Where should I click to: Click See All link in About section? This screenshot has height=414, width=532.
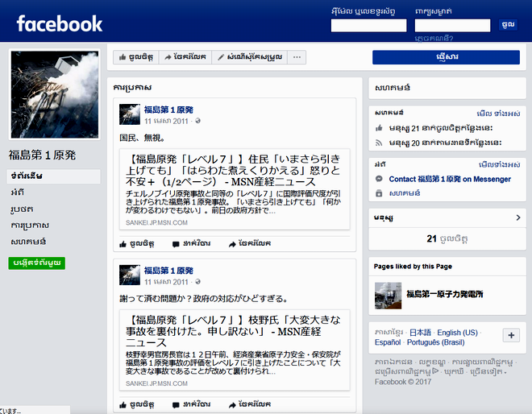[499, 165]
